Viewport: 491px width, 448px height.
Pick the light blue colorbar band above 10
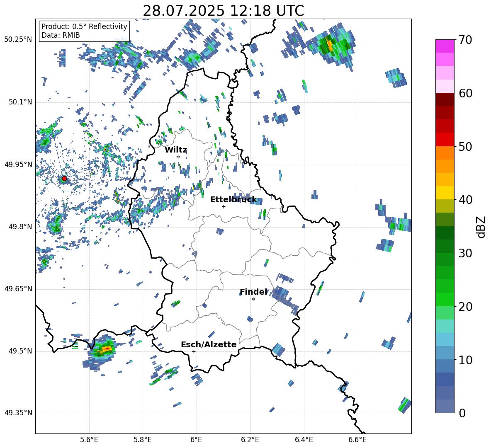point(445,339)
